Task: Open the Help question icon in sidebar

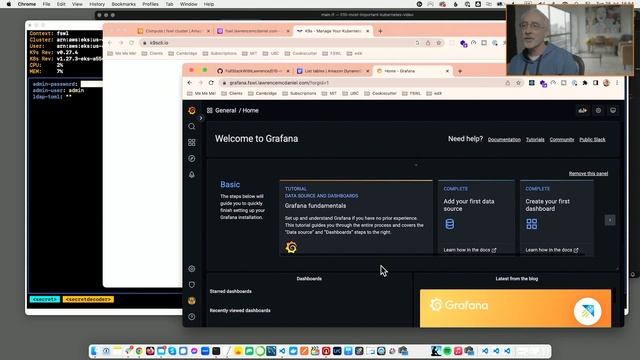Action: point(192,316)
